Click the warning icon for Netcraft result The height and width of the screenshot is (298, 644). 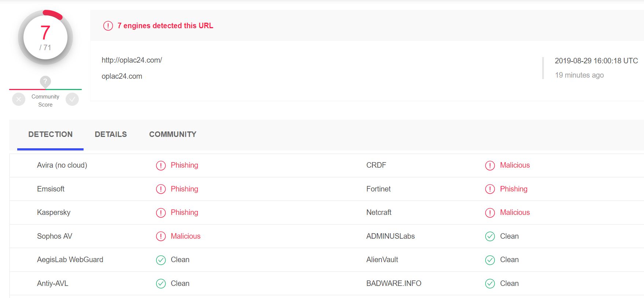(490, 213)
